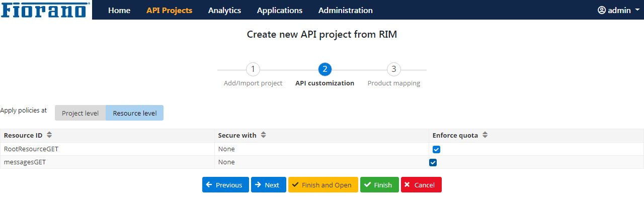This screenshot has height=205, width=644.
Task: Select Resource level policy toggle
Action: coord(135,113)
